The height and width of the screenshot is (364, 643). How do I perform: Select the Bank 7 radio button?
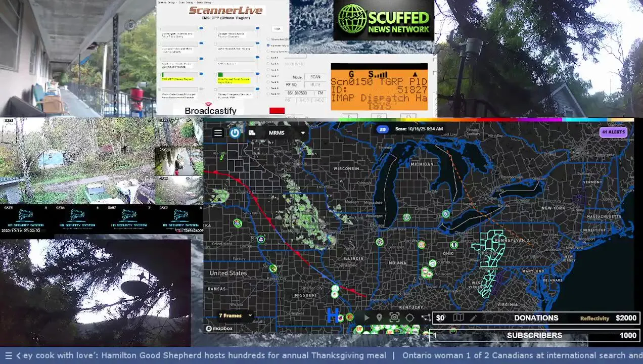(x=268, y=76)
